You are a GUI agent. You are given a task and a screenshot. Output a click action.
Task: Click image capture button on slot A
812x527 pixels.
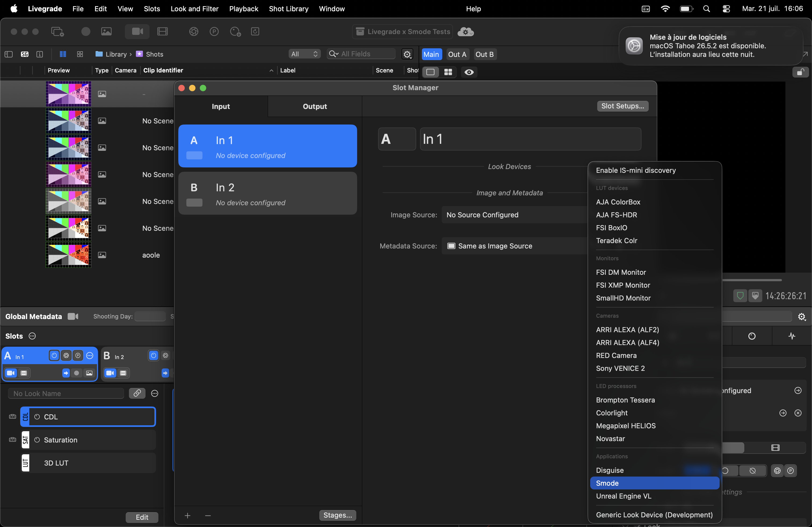tap(89, 373)
